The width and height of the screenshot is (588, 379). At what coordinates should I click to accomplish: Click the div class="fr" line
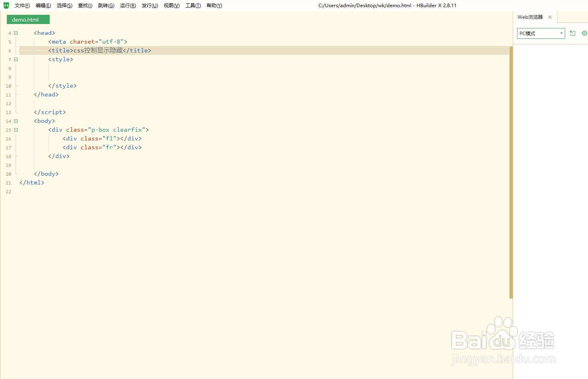(102, 147)
